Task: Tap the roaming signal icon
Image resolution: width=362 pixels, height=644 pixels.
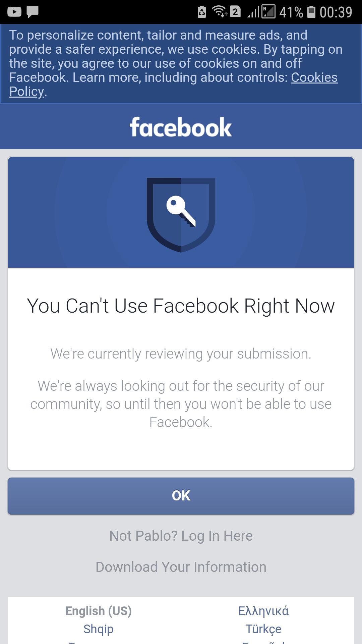Action: [x=268, y=12]
